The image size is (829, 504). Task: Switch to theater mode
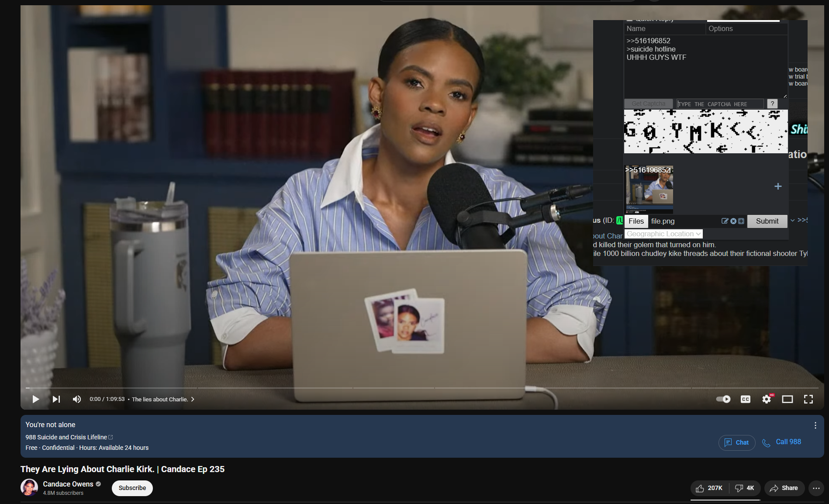click(x=788, y=399)
